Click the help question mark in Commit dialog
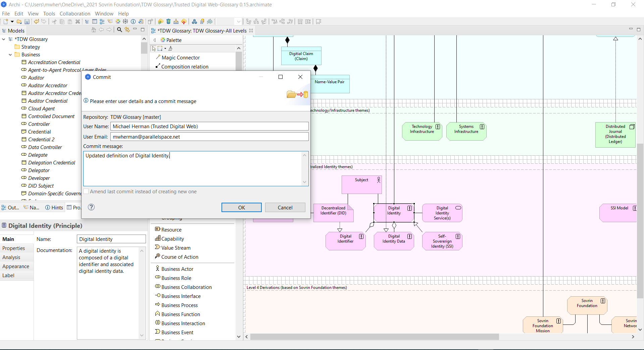 (x=91, y=207)
